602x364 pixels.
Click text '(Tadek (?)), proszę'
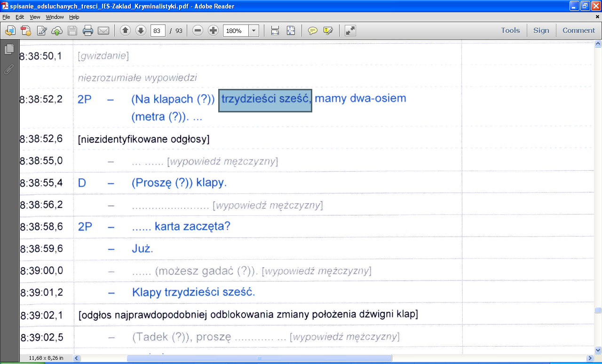[182, 337]
